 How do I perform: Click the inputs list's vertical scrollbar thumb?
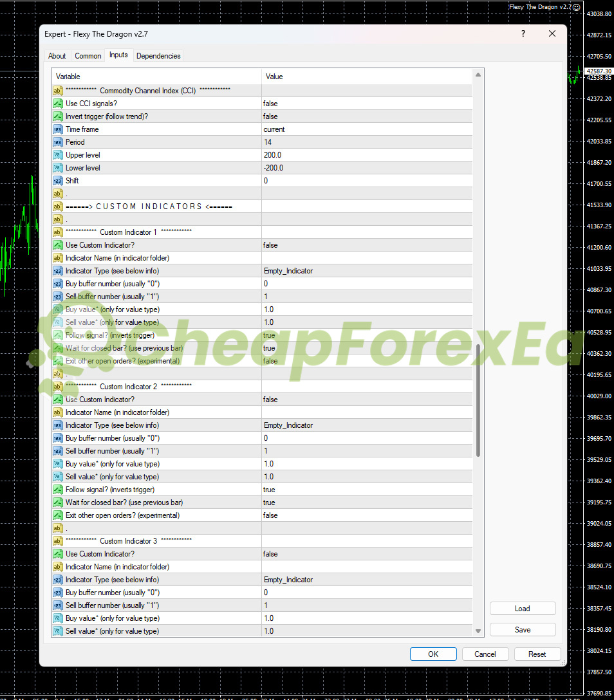[x=478, y=400]
